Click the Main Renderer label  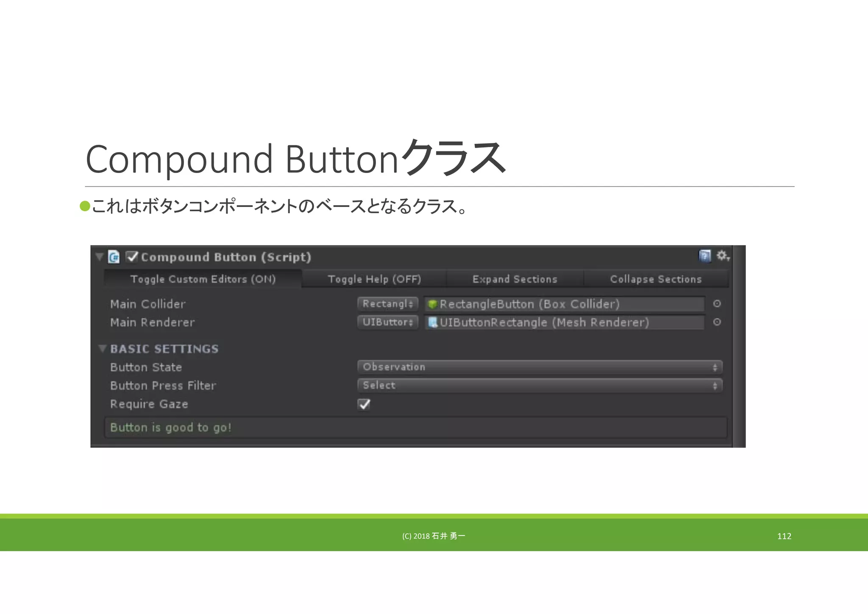(153, 322)
